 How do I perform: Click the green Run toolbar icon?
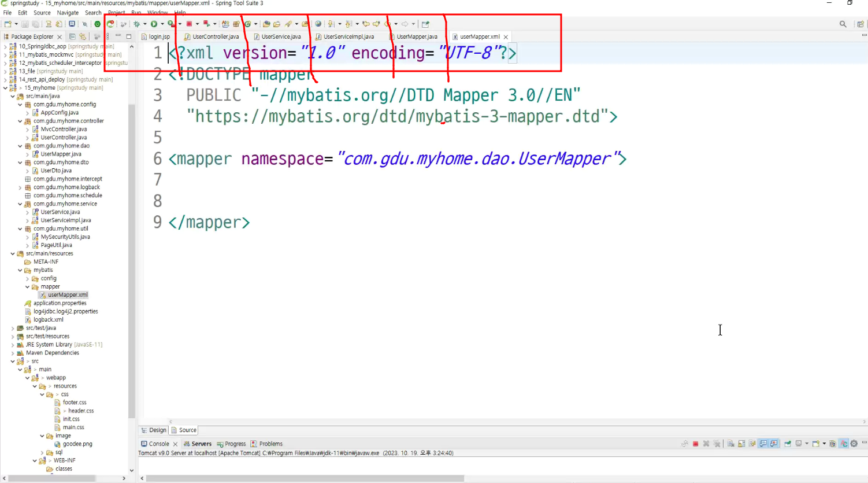[x=154, y=24]
